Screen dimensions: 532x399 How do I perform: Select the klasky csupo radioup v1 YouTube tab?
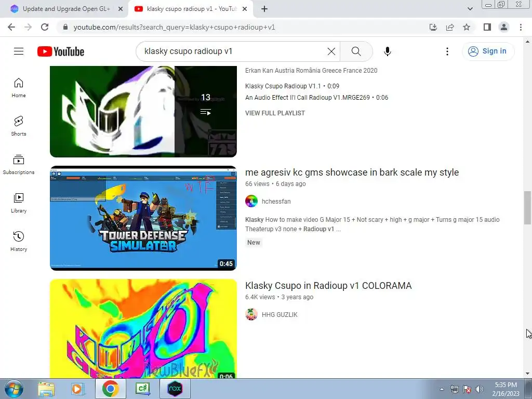point(191,9)
